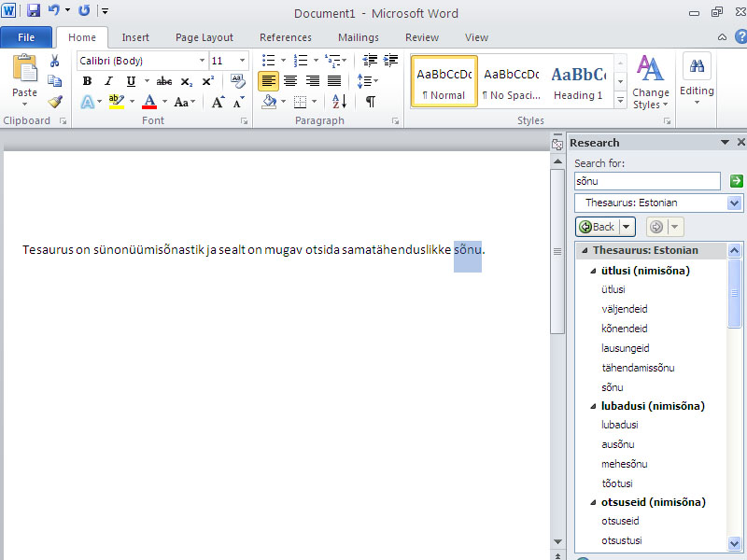Click the Word Help question mark icon

click(740, 36)
